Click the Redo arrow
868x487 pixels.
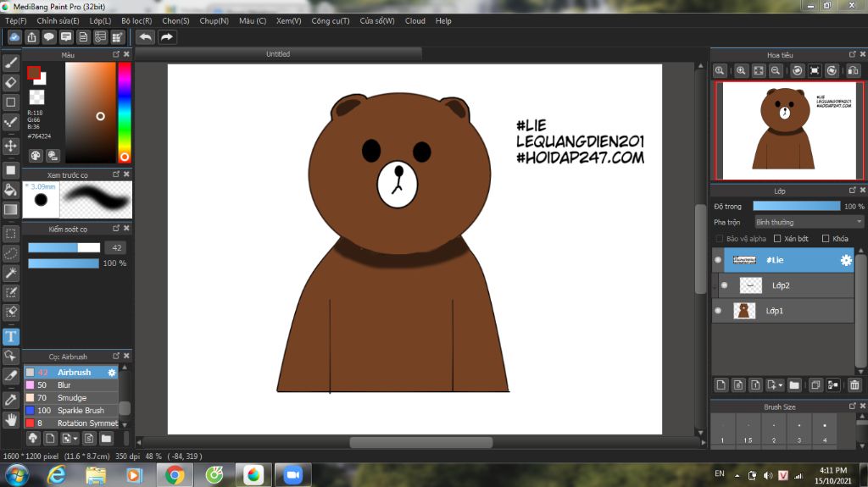tap(167, 37)
